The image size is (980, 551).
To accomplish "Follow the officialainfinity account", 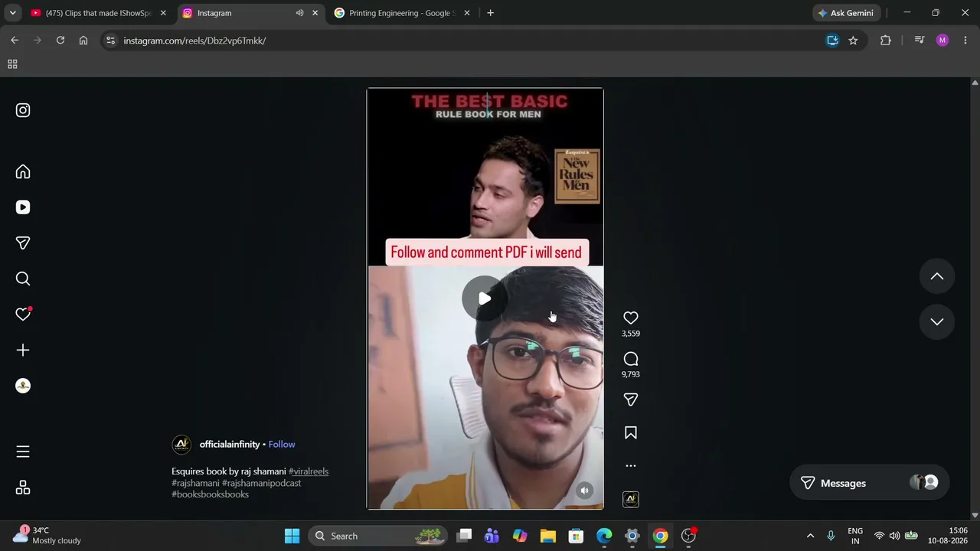I will 282,445.
